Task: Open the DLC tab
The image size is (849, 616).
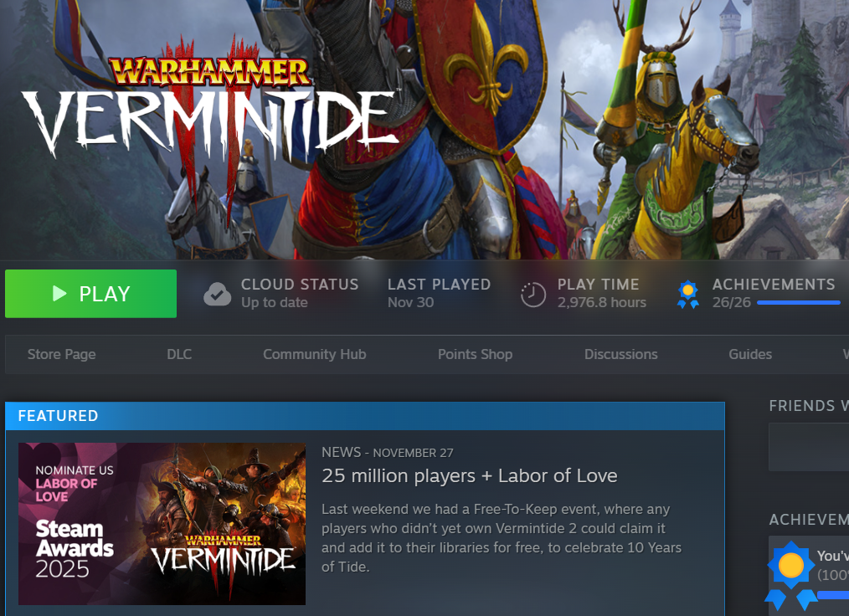Action: (179, 354)
